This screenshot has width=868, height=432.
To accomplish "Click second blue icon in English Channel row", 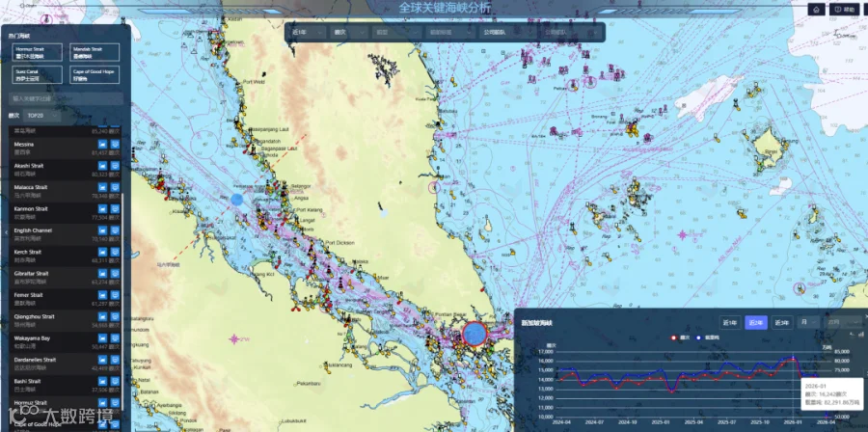I will pos(115,230).
